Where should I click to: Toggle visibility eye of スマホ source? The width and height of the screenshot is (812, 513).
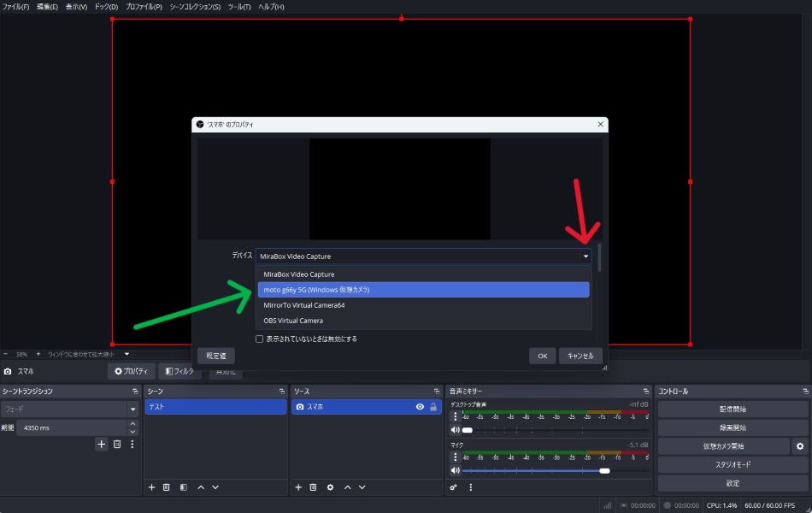click(420, 407)
